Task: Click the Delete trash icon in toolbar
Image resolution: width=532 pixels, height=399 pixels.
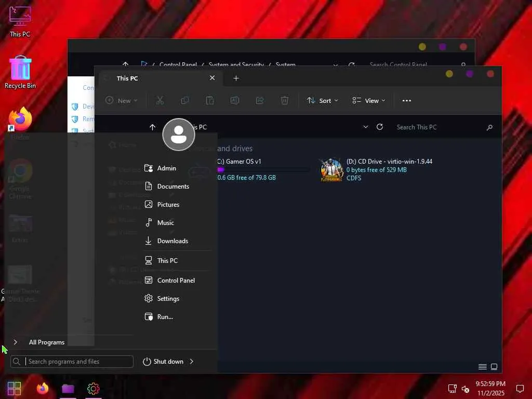Action: tap(285, 100)
